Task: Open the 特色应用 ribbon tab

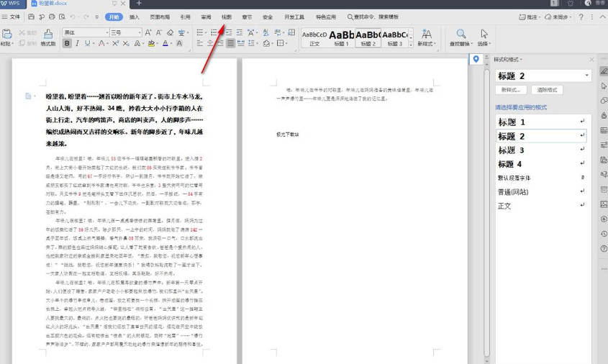Action: 326,17
